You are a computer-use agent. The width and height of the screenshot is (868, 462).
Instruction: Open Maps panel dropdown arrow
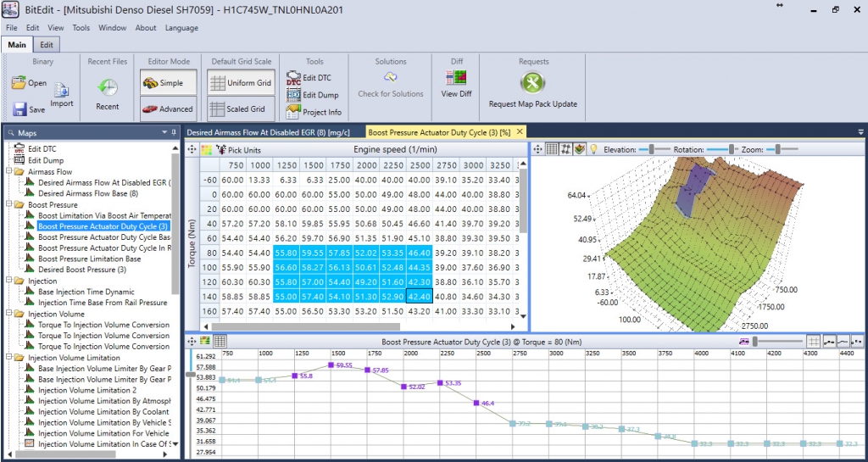(x=164, y=133)
